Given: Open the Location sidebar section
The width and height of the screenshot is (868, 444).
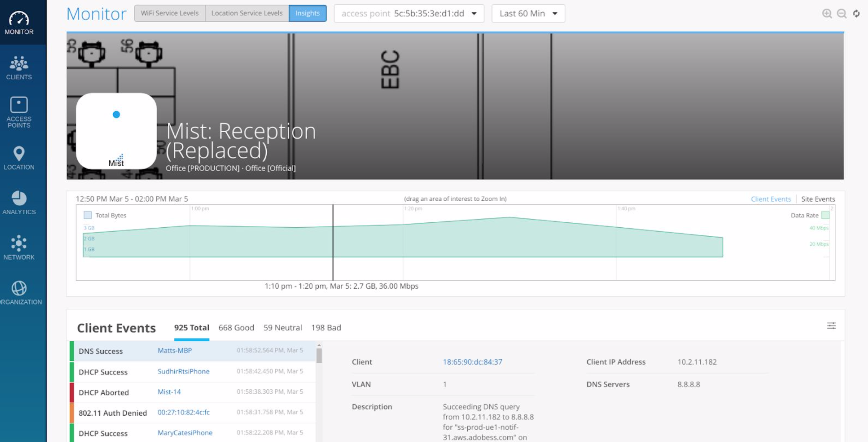Looking at the screenshot, I should (19, 158).
